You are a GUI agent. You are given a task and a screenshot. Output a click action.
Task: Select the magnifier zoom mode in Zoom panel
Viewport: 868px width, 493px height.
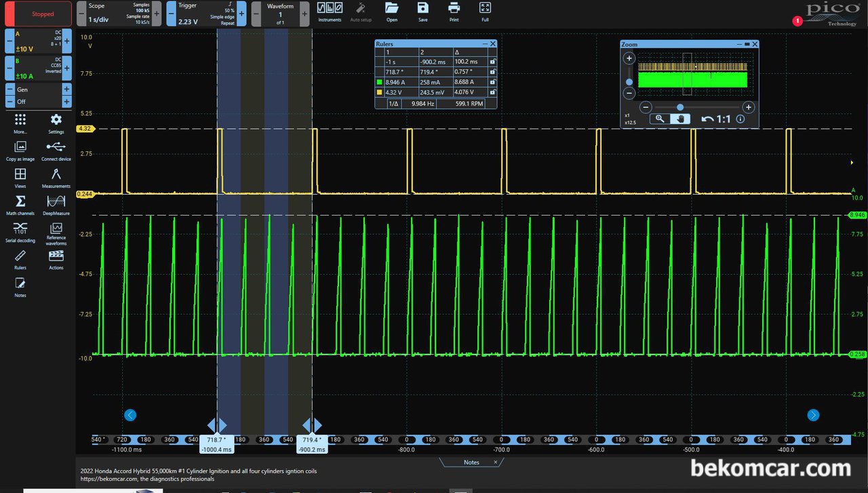click(660, 119)
